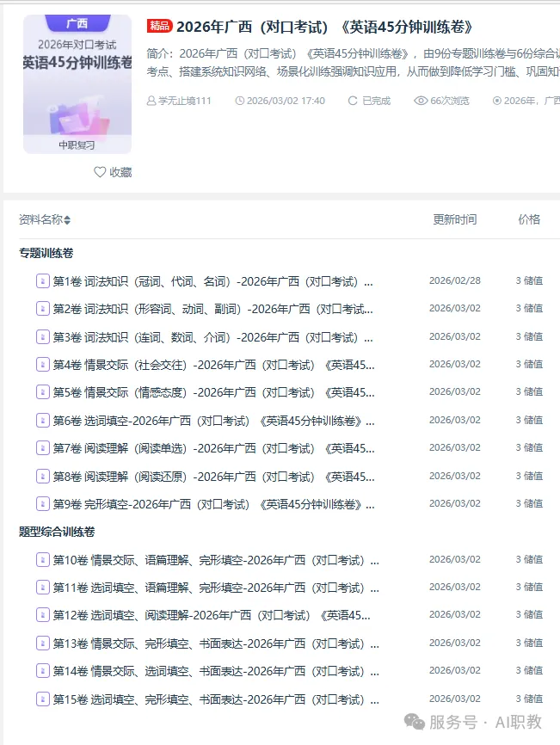Open 第13卷 情景交际、完形填空、书面表达
The image size is (560, 745).
[216, 643]
